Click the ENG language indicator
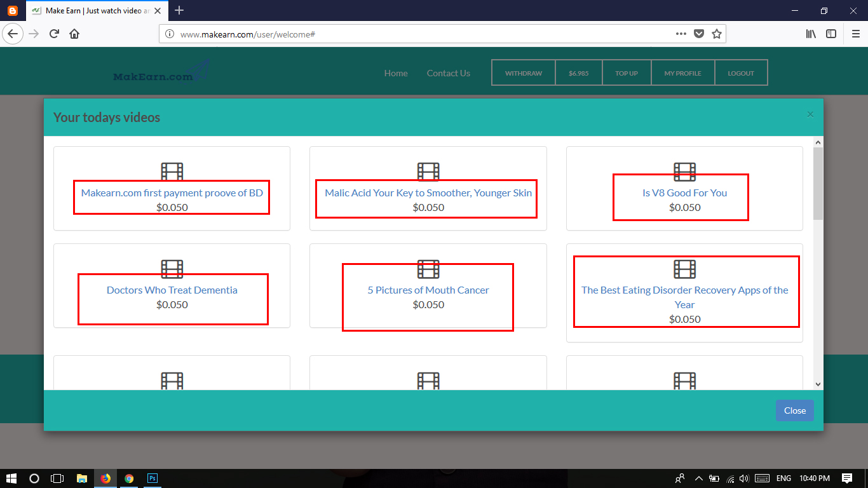Viewport: 868px width, 488px height. click(783, 478)
